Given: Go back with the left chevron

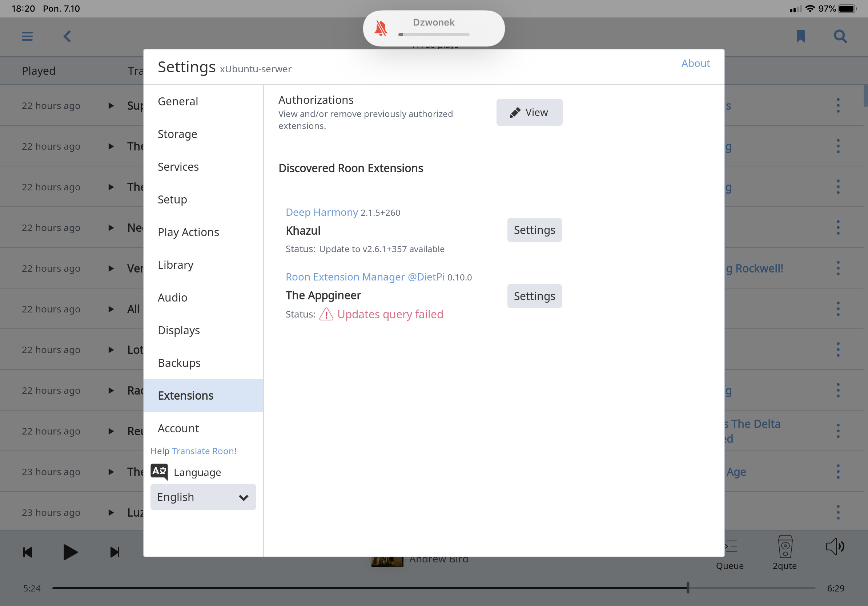Looking at the screenshot, I should (67, 36).
